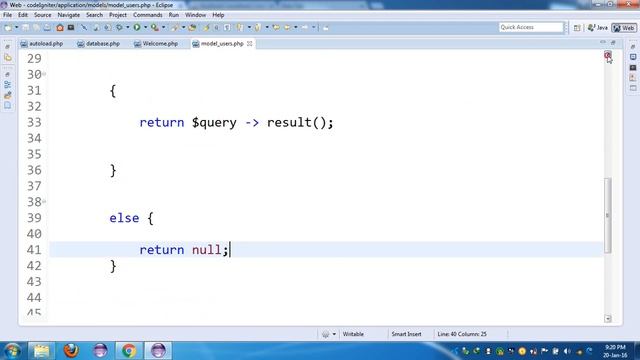This screenshot has width=640, height=360.
Task: Collapse the code fold marker on line 38
Action: pos(44,202)
